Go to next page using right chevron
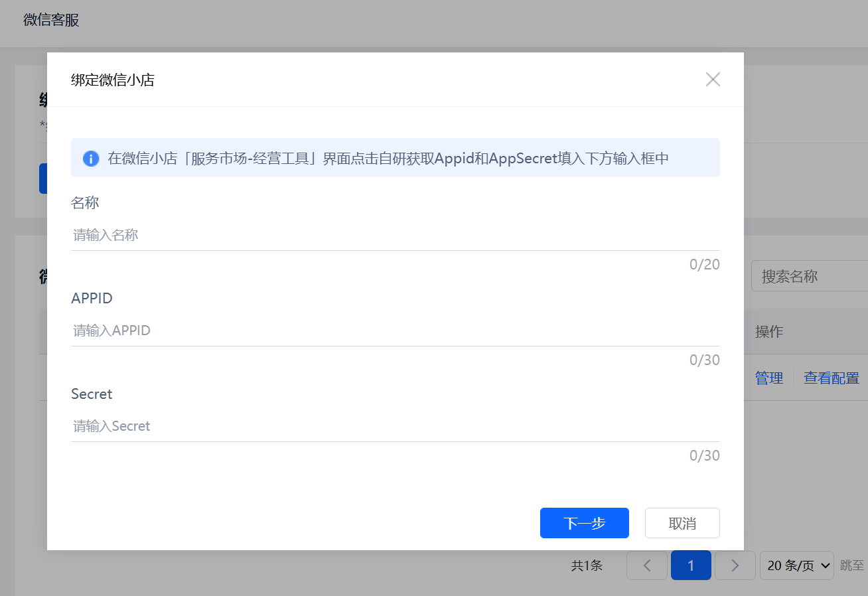The height and width of the screenshot is (596, 868). pos(735,565)
